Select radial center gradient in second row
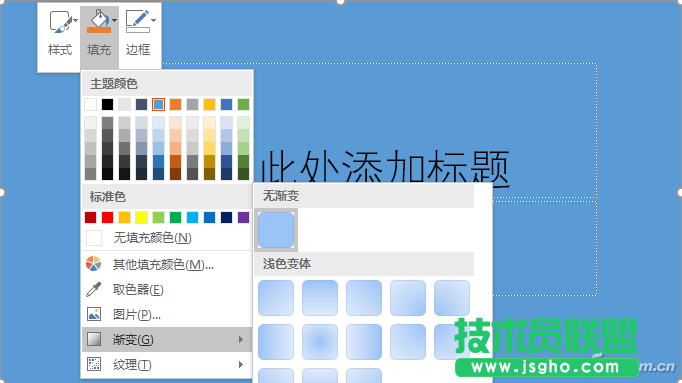682x383 pixels. click(x=320, y=342)
